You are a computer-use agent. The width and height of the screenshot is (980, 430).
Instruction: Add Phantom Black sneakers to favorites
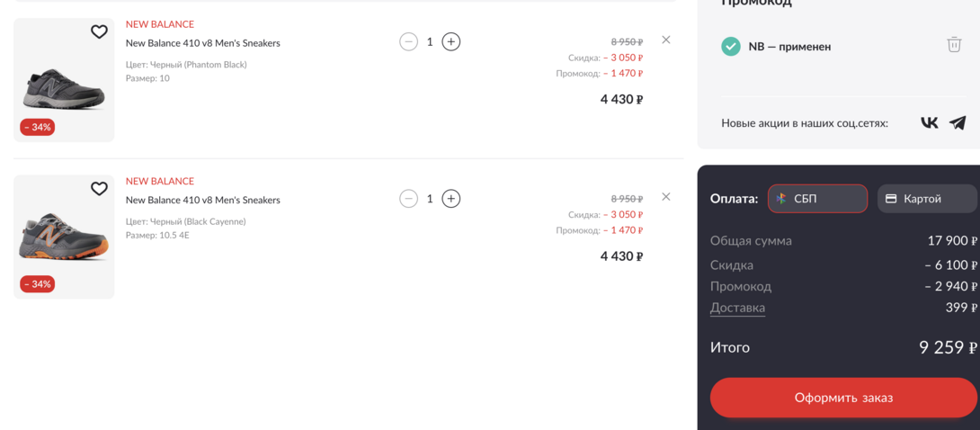pos(99,32)
